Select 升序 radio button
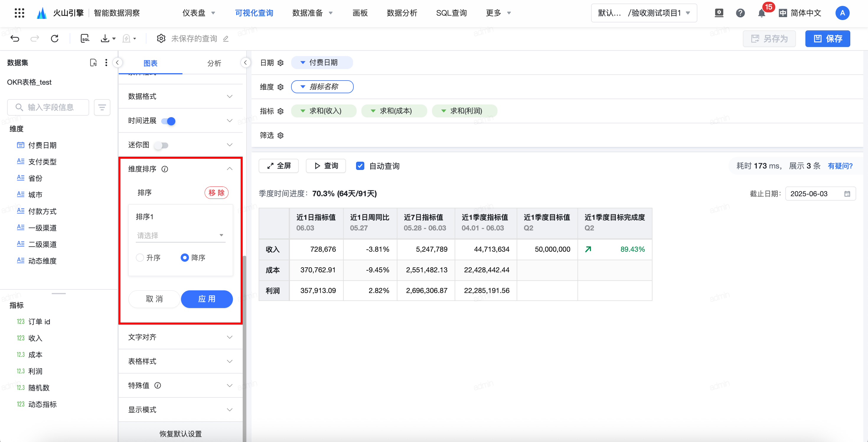The height and width of the screenshot is (442, 868). coord(140,258)
